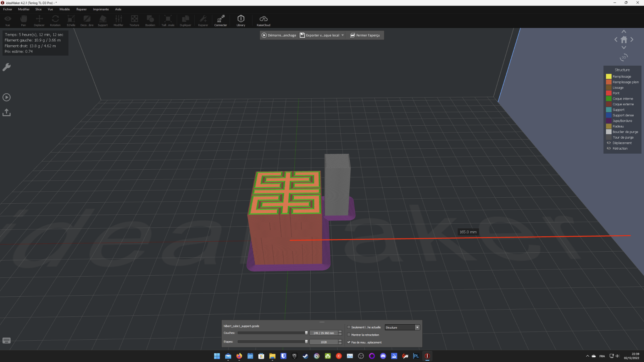Rotate view down with the bottom arrow
The image size is (644, 362).
click(624, 47)
